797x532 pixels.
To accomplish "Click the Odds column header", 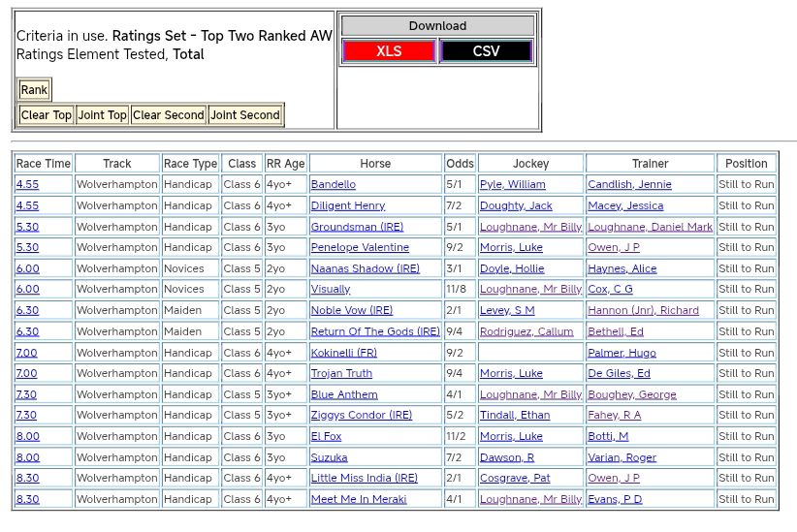I will (460, 164).
